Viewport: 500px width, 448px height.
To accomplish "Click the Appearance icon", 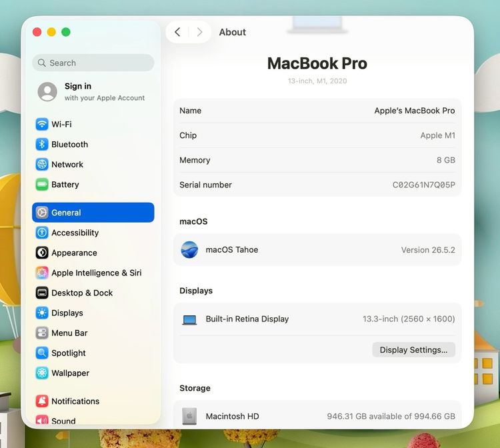I will 42,253.
